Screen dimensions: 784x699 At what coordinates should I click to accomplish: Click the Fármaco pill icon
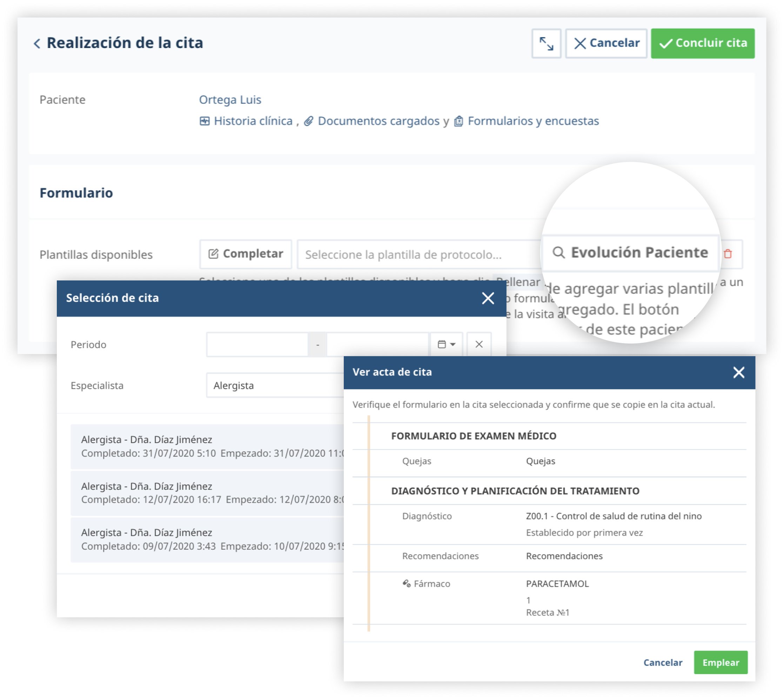[x=406, y=583]
